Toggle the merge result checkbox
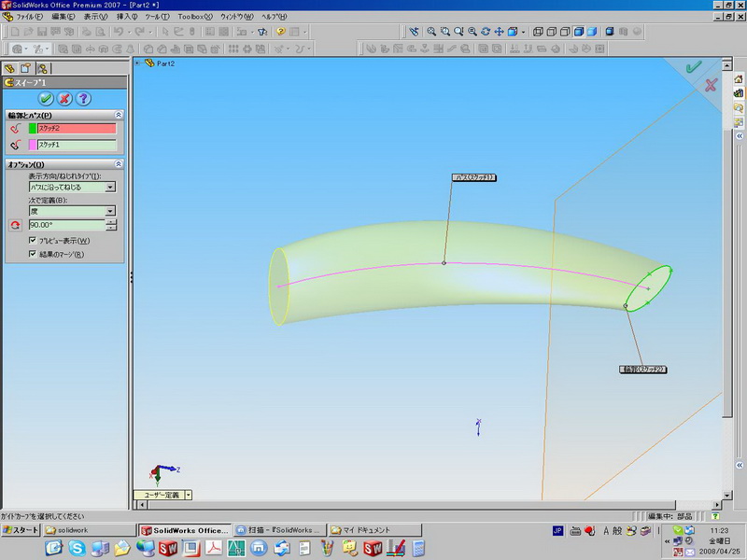The width and height of the screenshot is (747, 560). [x=33, y=254]
